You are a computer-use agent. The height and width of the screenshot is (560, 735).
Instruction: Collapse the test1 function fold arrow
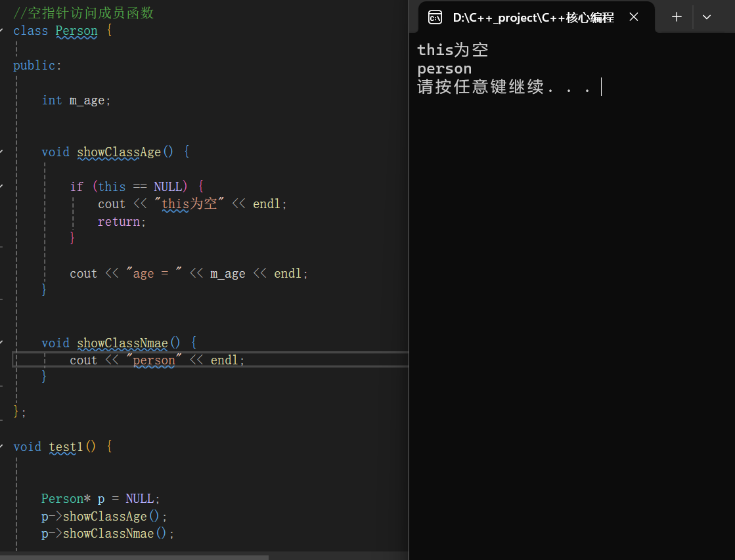1,446
